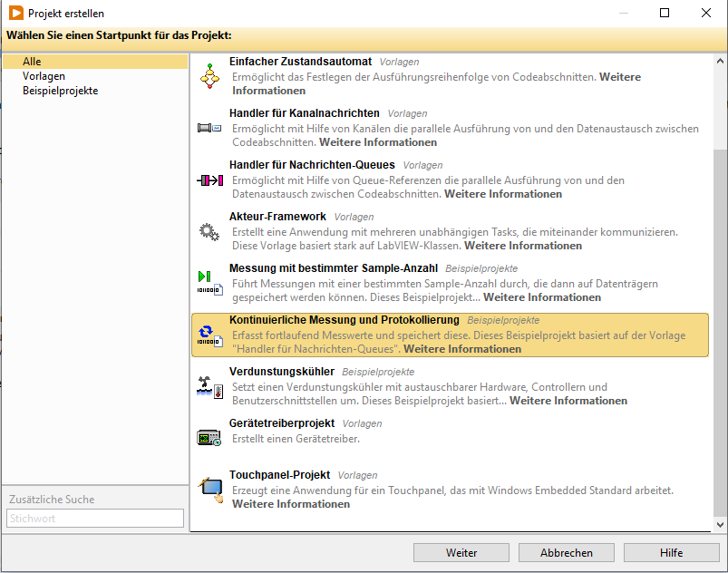Image resolution: width=728 pixels, height=573 pixels.
Task: Click the Abbrechen button
Action: pyautogui.click(x=567, y=552)
